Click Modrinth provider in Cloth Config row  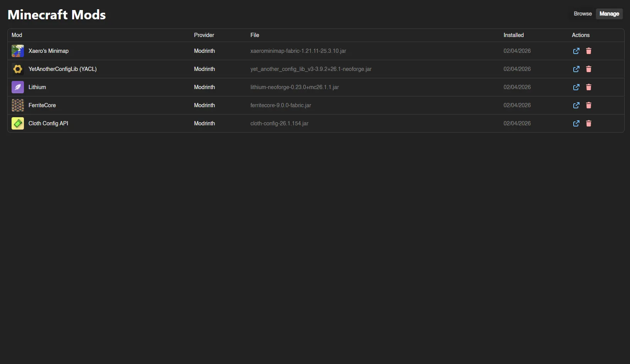[204, 123]
